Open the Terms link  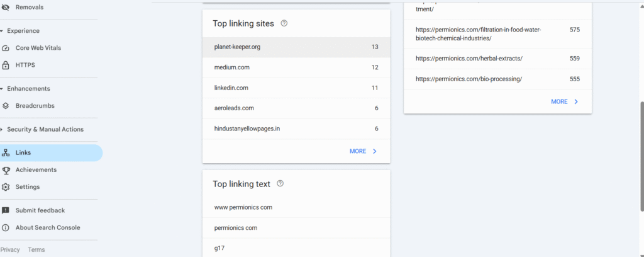coord(36,250)
